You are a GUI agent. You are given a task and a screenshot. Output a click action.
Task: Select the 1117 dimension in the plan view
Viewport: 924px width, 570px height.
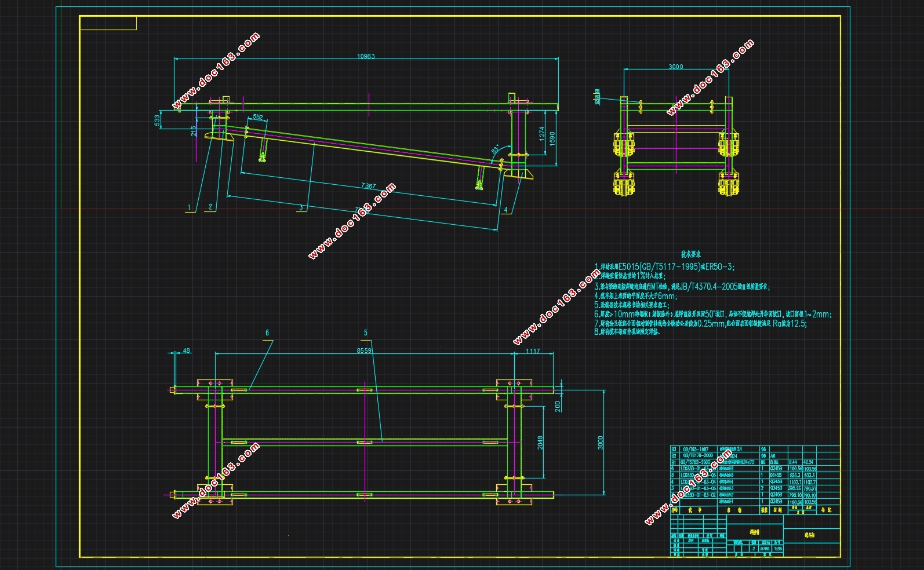click(x=533, y=350)
